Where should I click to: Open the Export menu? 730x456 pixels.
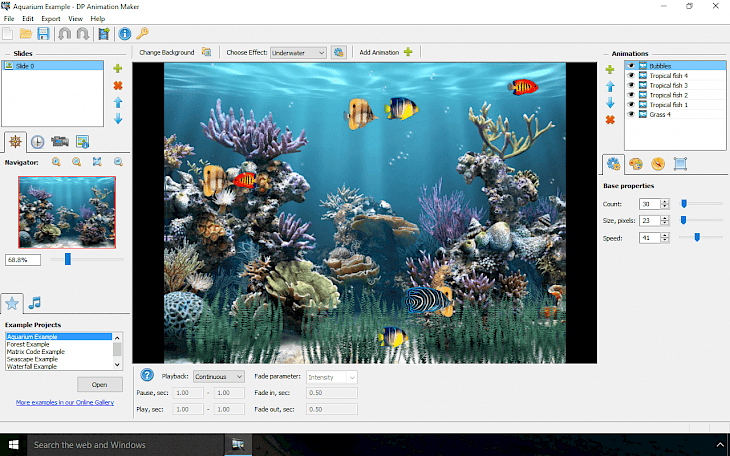pyautogui.click(x=51, y=19)
